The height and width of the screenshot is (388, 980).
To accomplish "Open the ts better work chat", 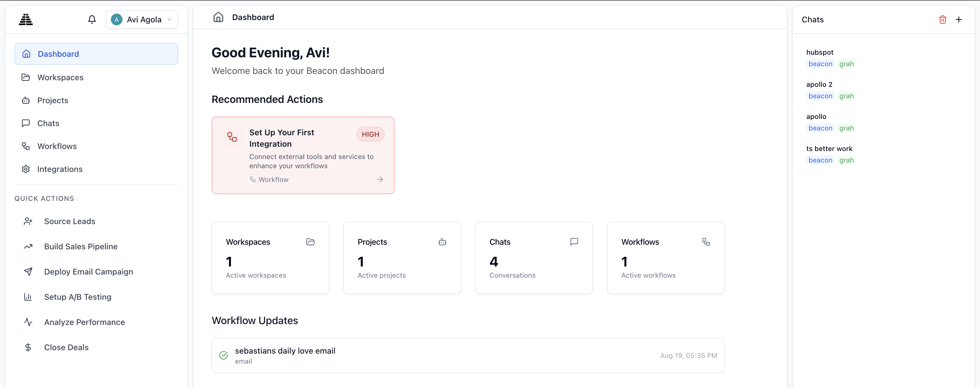I will click(830, 148).
